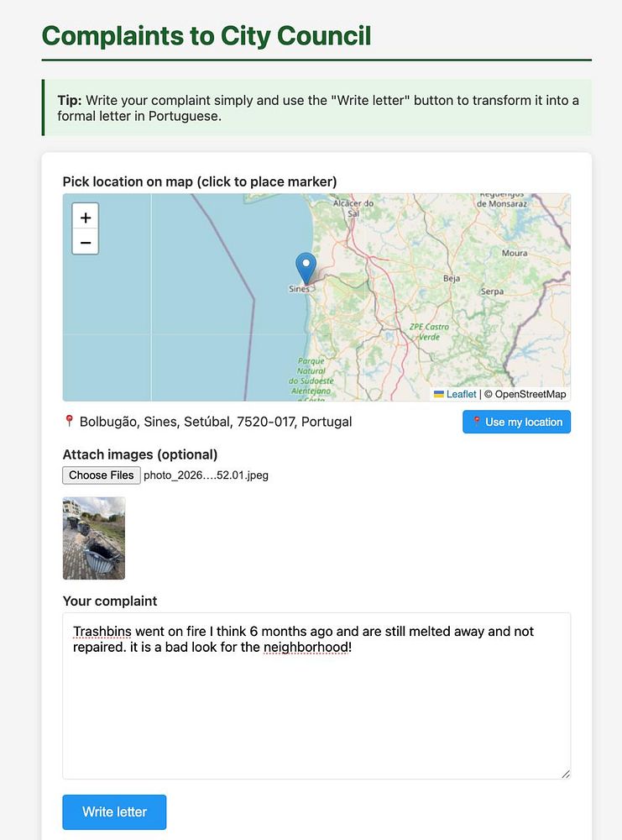Click the Sines town label on map
Viewport: 622px width, 840px height.
point(299,289)
